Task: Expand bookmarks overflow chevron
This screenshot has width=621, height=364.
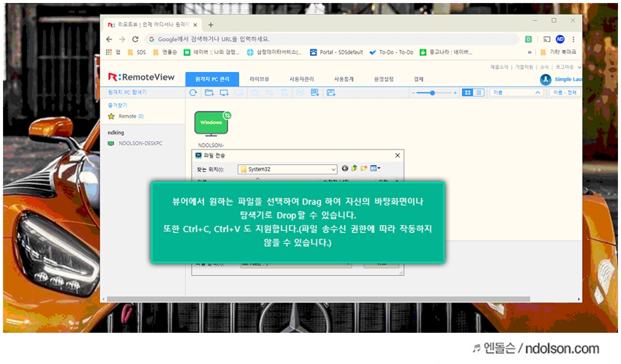Action: (530, 52)
